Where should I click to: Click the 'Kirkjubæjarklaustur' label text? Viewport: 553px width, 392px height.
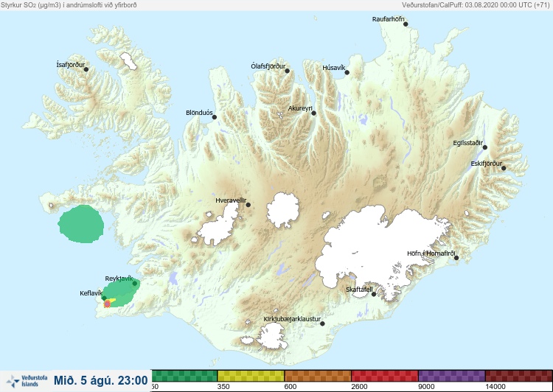[292, 319]
